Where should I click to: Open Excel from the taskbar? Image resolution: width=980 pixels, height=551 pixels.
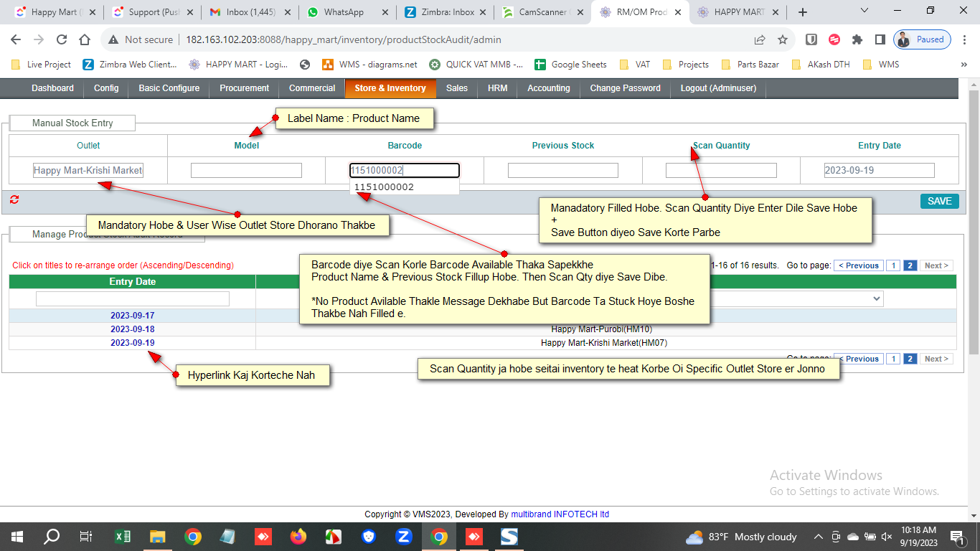123,537
